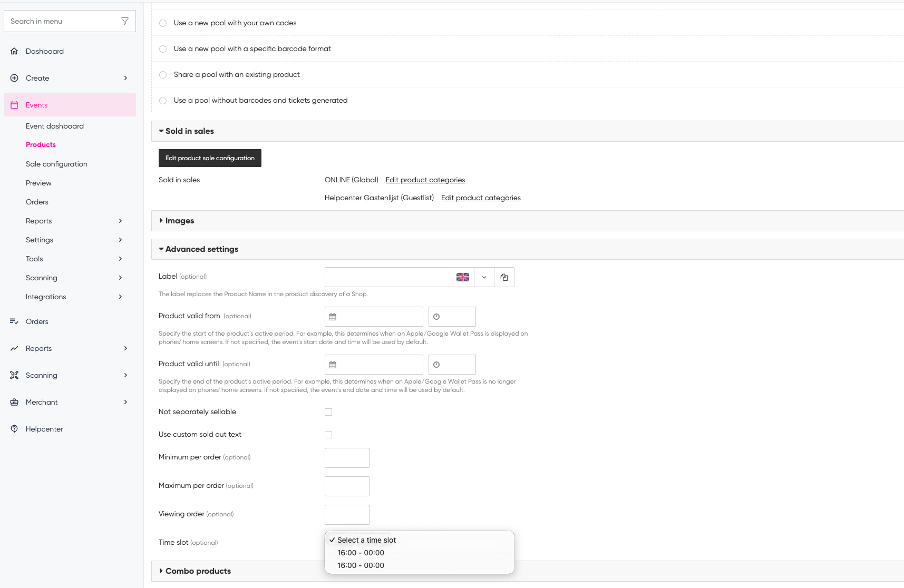Select 'Share a pool with an existing product'
Viewport: 904px width, 588px height.
click(x=163, y=75)
